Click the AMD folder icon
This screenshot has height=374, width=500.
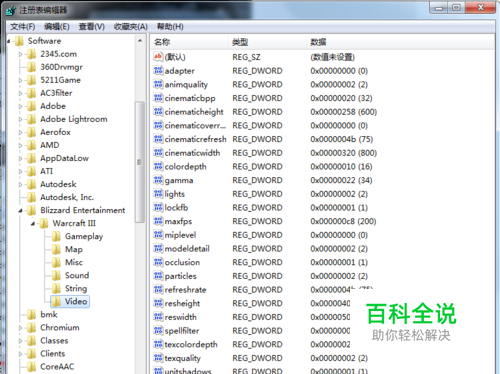click(32, 145)
